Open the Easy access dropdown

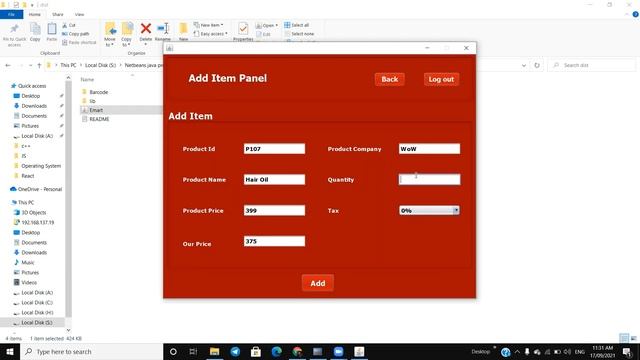point(211,34)
